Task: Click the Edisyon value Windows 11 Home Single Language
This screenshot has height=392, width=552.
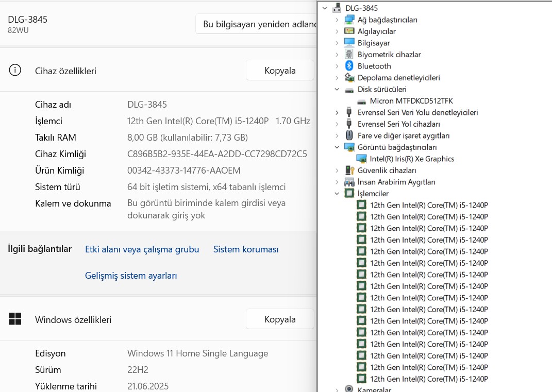Action: point(197,353)
